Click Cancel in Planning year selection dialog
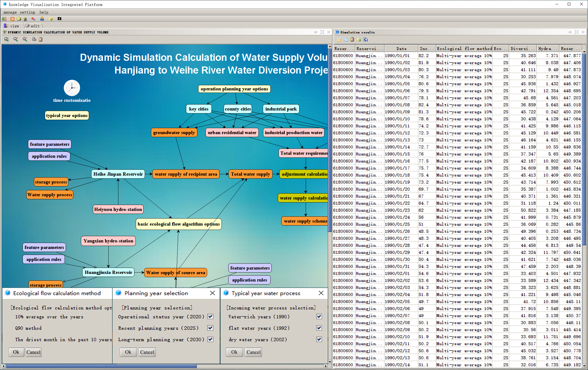This screenshot has height=370, width=588. [147, 352]
